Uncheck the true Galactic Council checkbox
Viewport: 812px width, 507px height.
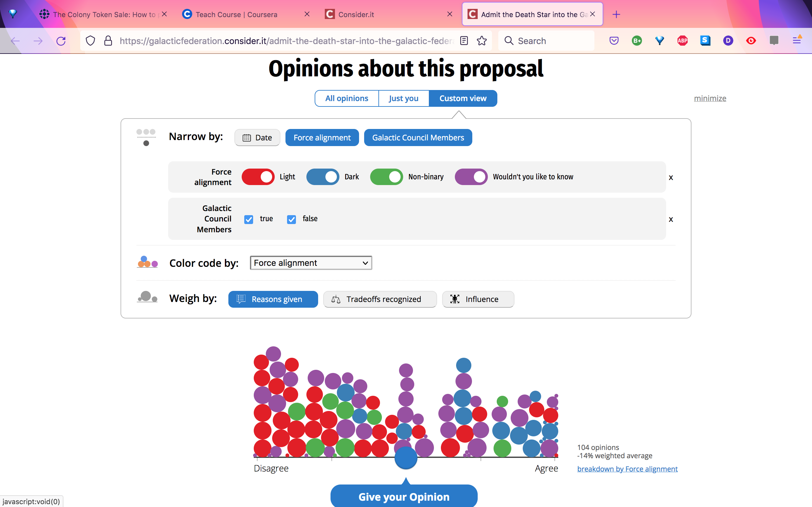pyautogui.click(x=249, y=219)
